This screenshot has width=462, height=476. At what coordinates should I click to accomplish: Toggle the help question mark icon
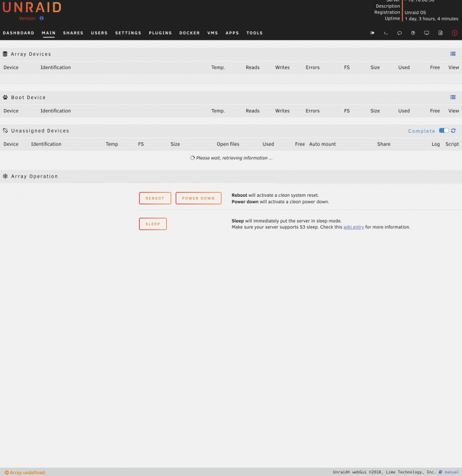413,33
